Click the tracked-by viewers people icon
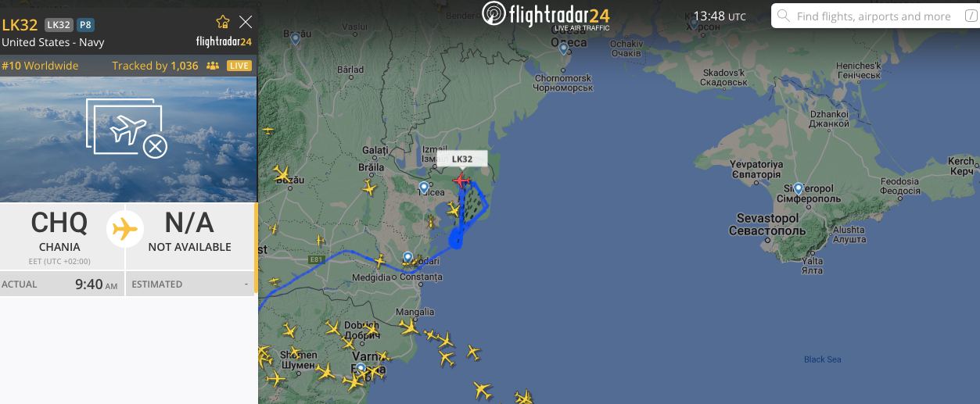Screen dimensions: 980x404 pyautogui.click(x=213, y=66)
